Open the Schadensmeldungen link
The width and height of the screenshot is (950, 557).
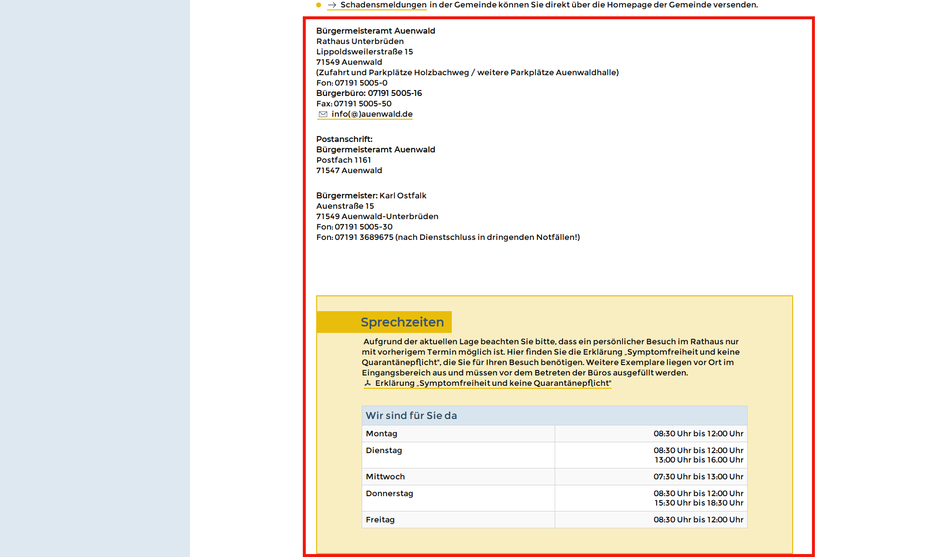(383, 5)
